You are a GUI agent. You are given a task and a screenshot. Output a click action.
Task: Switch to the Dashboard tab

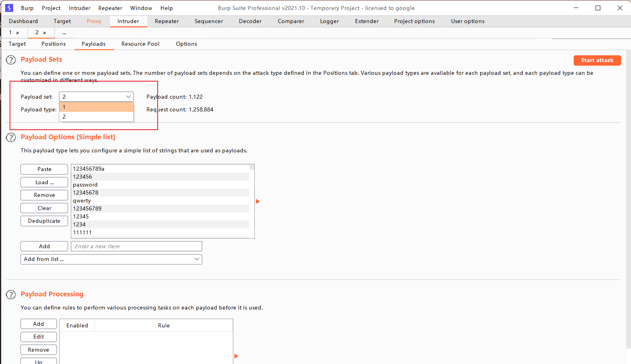click(23, 21)
